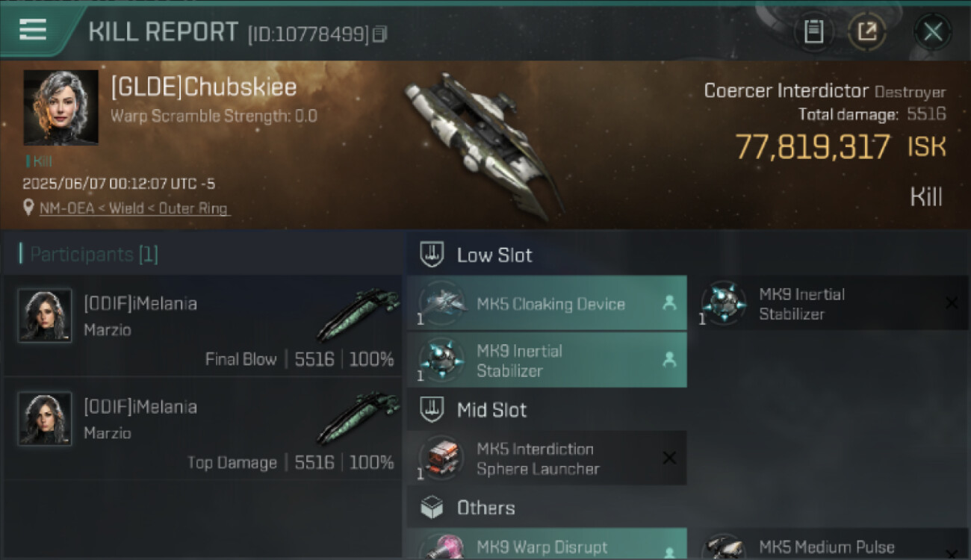Select MK5 Cloaking Device module

click(x=547, y=303)
